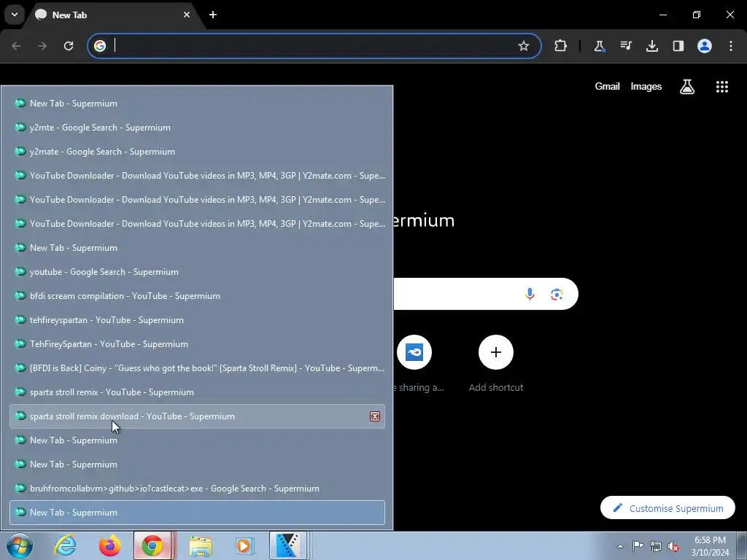Select y2mte - Google Search window
Screen dimensions: 747x560
click(x=197, y=127)
